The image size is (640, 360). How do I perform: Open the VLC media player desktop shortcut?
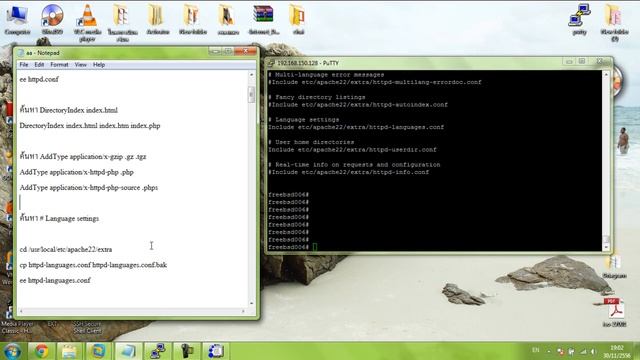87,22
